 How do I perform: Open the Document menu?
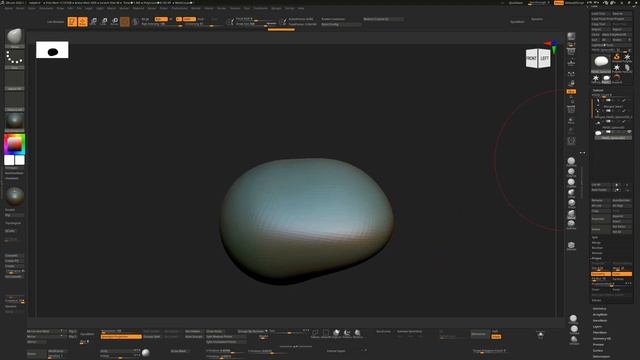46,8
